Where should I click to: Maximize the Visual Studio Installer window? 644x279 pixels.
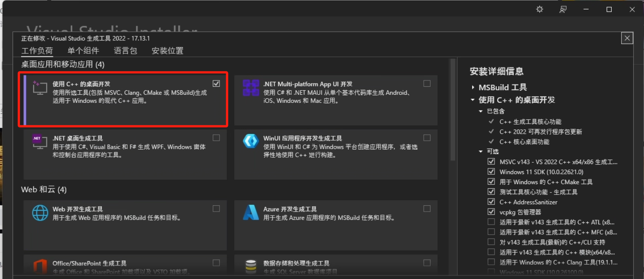point(609,9)
